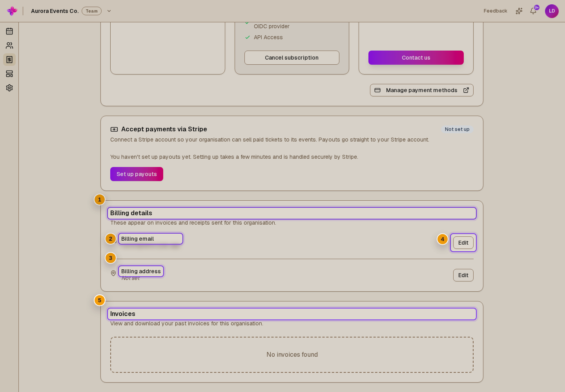Open the calendar events sidebar icon
The height and width of the screenshot is (392, 565).
point(9,31)
